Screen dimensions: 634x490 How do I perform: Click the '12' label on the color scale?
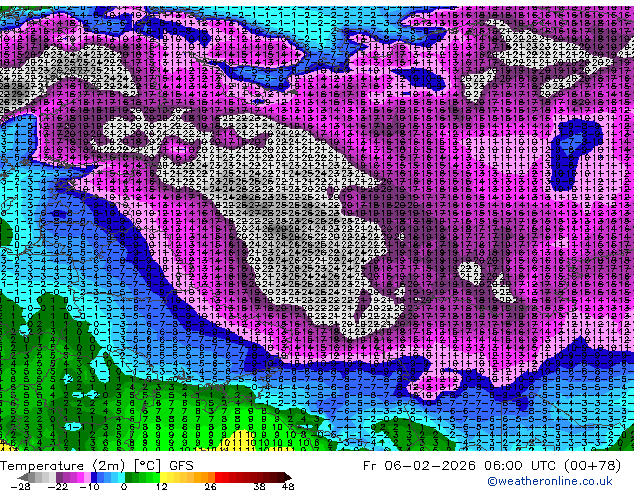click(x=162, y=486)
